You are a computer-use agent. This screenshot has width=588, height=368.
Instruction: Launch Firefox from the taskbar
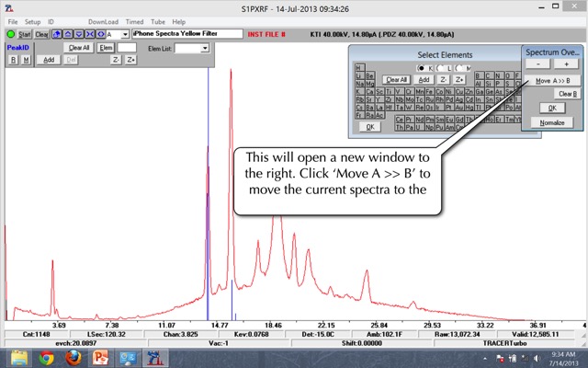(x=74, y=357)
